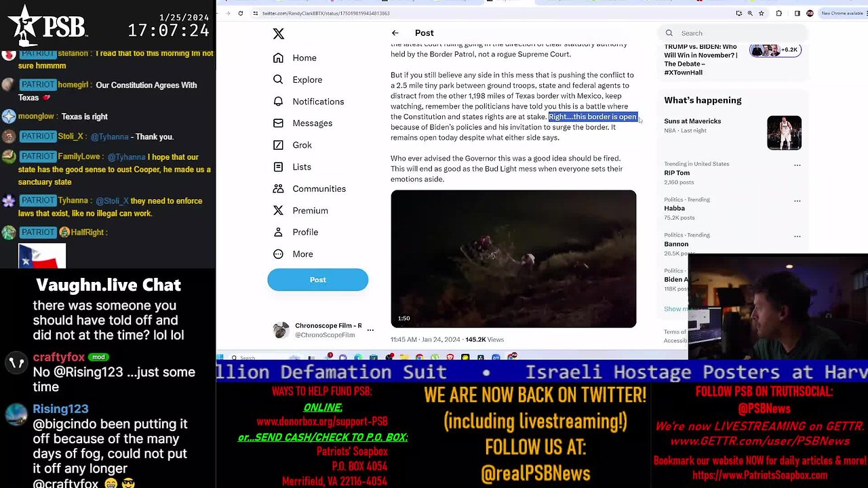Open options for Bannon trend
The height and width of the screenshot is (488, 868).
[x=797, y=237]
